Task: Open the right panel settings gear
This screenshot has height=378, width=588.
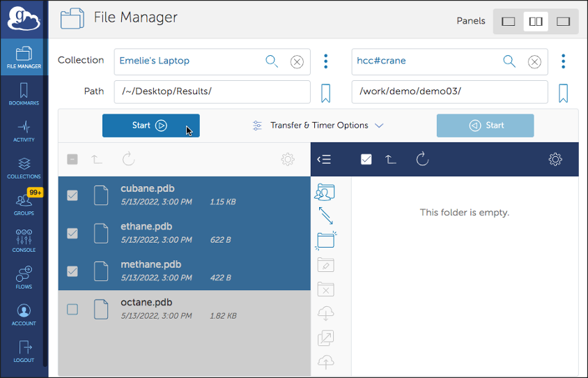Action: tap(555, 160)
